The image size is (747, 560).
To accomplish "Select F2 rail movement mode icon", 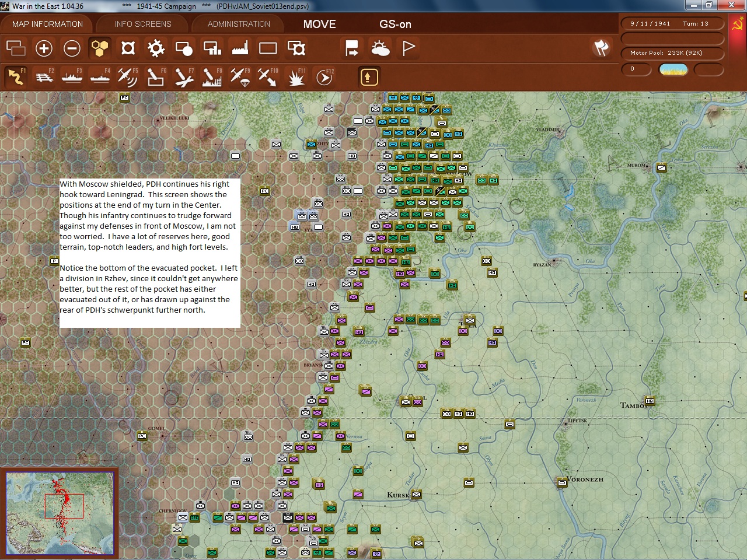I will click(44, 76).
